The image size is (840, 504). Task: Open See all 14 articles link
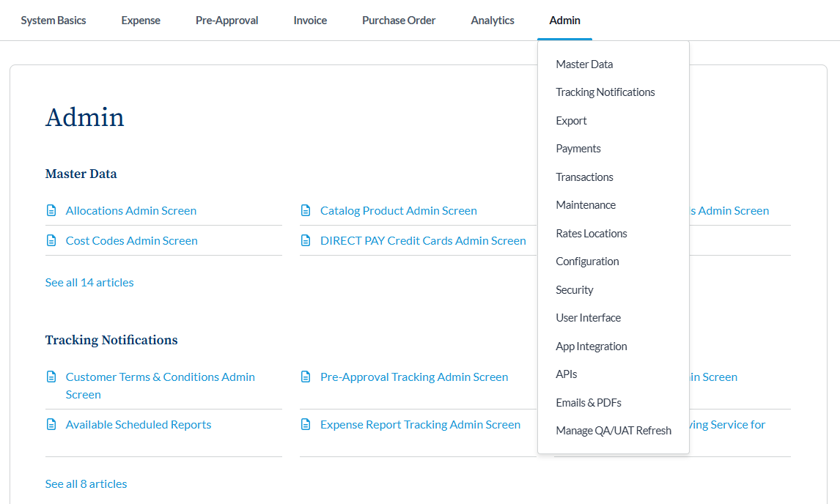89,283
